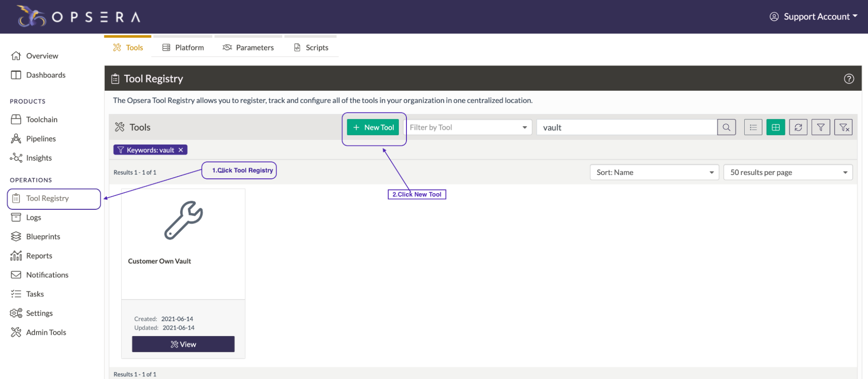Click the New Tool button
Viewport: 868px width, 379px height.
click(373, 127)
